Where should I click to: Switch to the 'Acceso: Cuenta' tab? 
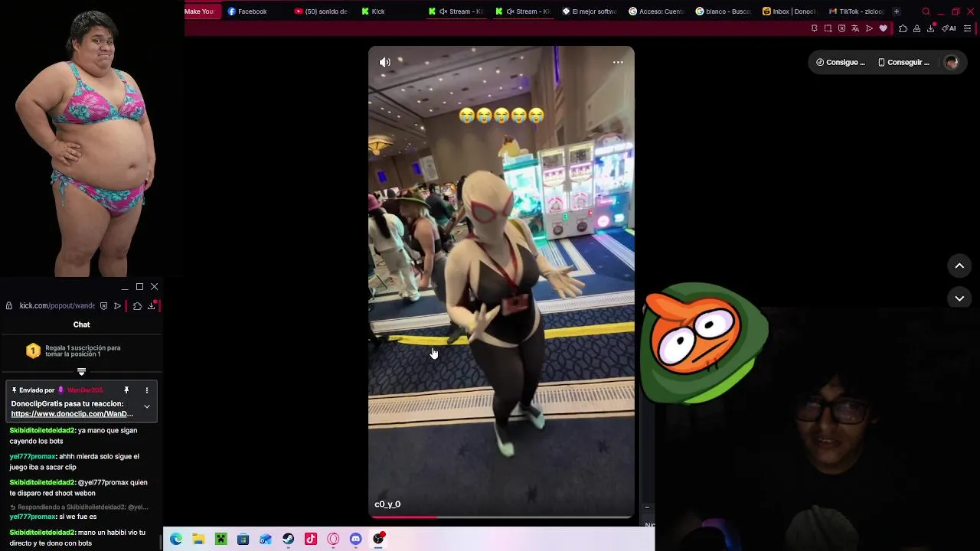coord(656,11)
